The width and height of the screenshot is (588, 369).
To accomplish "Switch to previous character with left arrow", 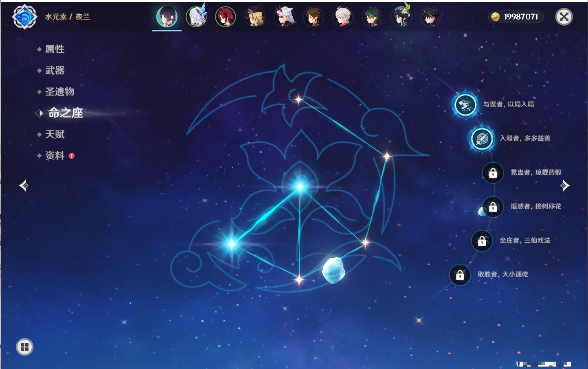I will (x=24, y=186).
